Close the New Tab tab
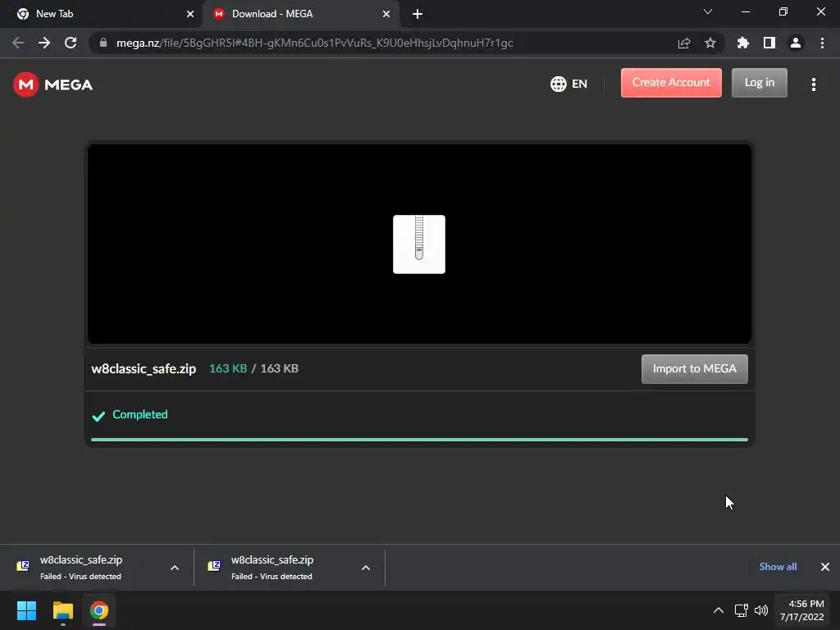 pos(190,14)
